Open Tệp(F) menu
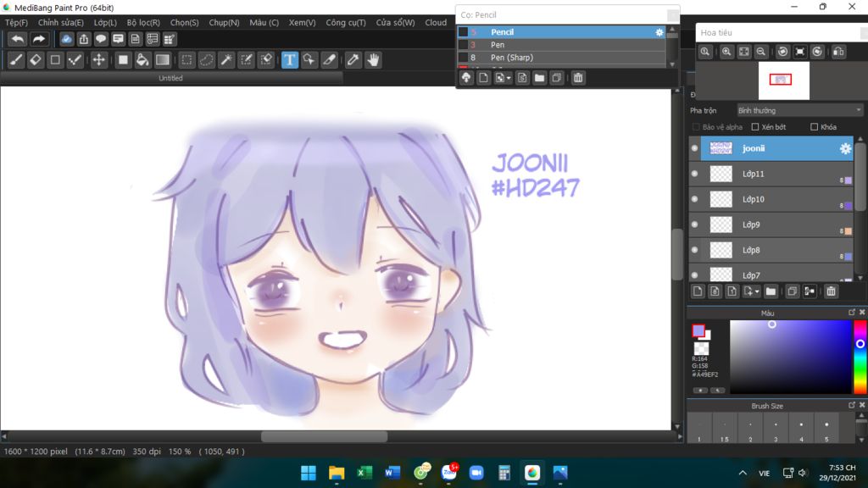Viewport: 868px width, 488px height. point(16,23)
